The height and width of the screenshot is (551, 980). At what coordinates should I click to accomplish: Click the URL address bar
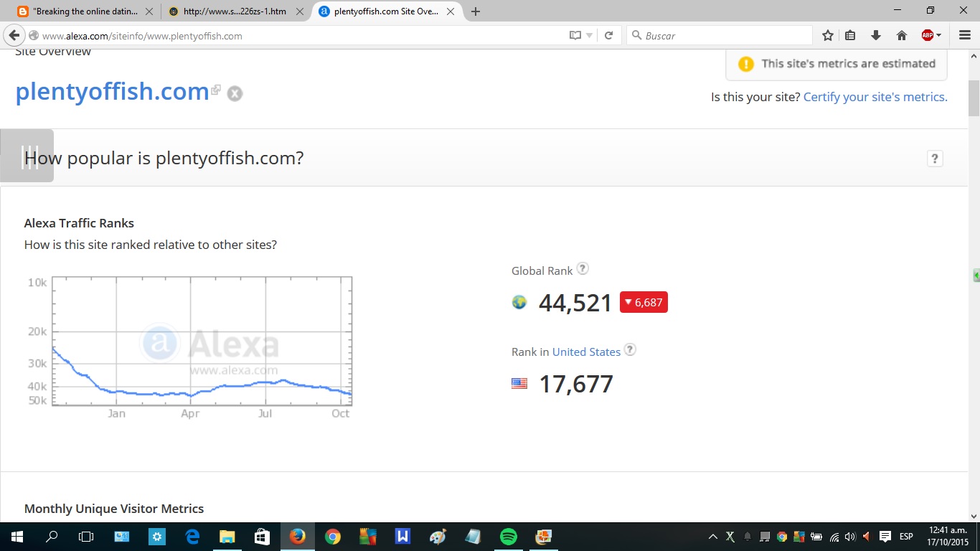pos(301,36)
